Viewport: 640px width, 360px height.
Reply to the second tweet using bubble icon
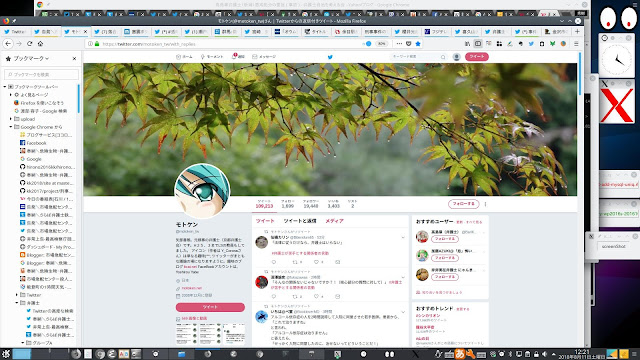pyautogui.click(x=274, y=297)
